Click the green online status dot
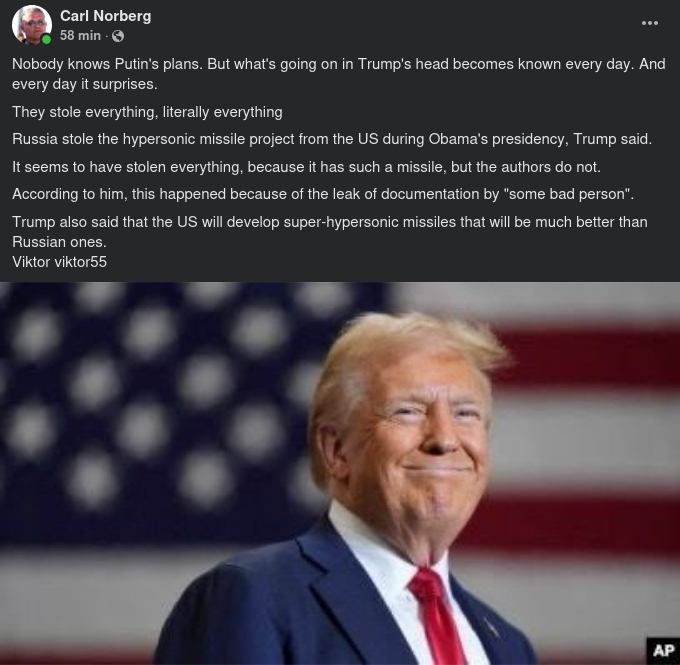Image resolution: width=680 pixels, height=665 pixels. point(46,39)
